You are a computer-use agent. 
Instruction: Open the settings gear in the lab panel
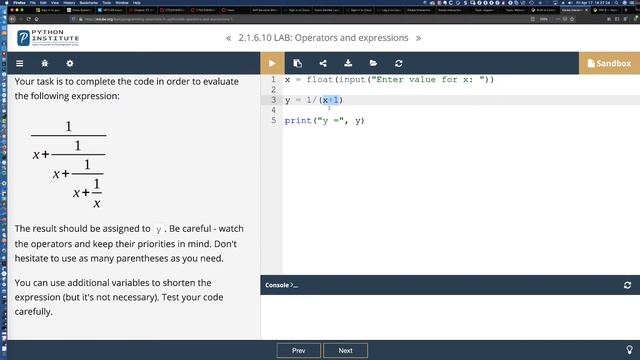(70, 63)
